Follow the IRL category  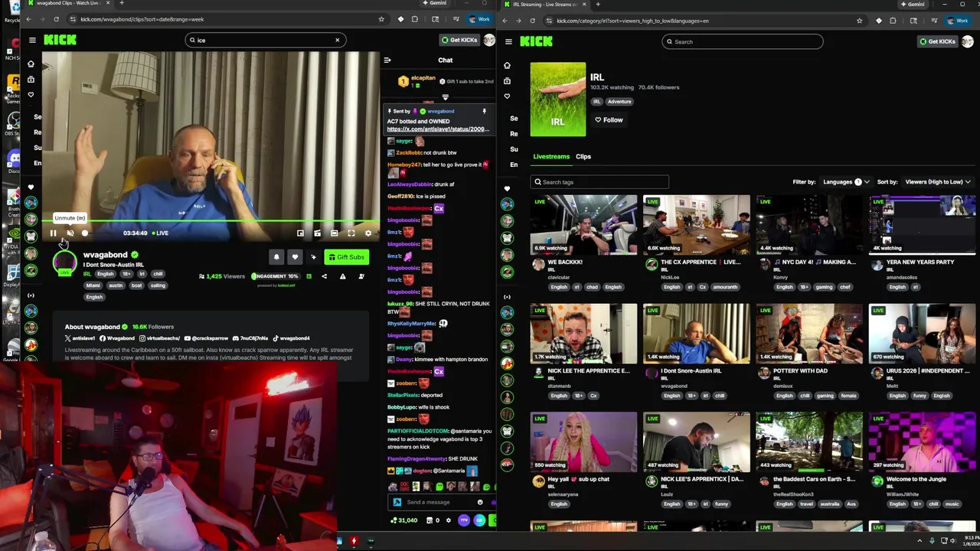pos(609,120)
